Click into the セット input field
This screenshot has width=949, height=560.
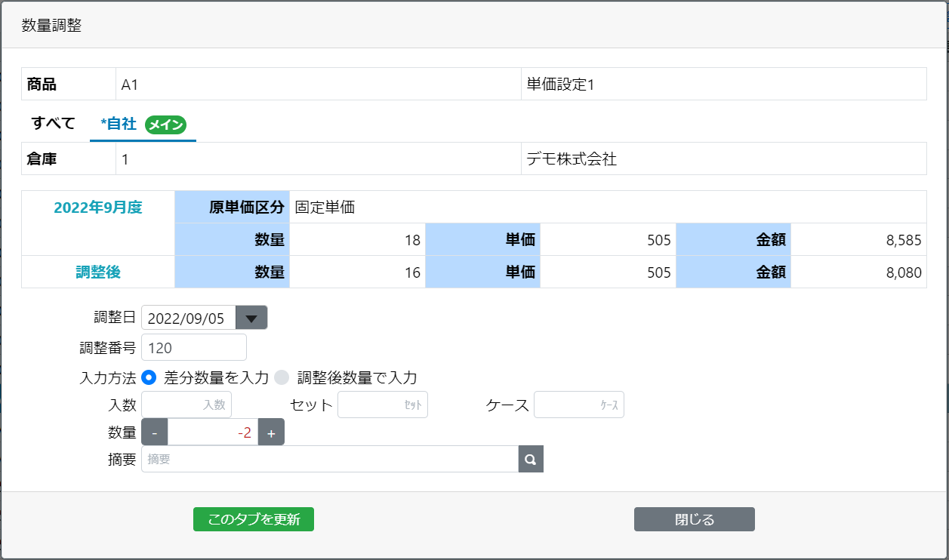pos(382,405)
